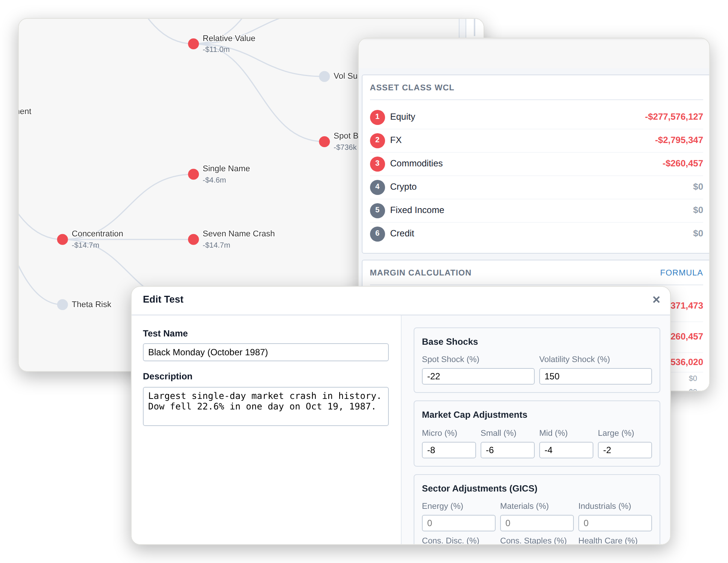Click the Relative Value node dot
Screen dimensions: 728x563
pyautogui.click(x=193, y=44)
